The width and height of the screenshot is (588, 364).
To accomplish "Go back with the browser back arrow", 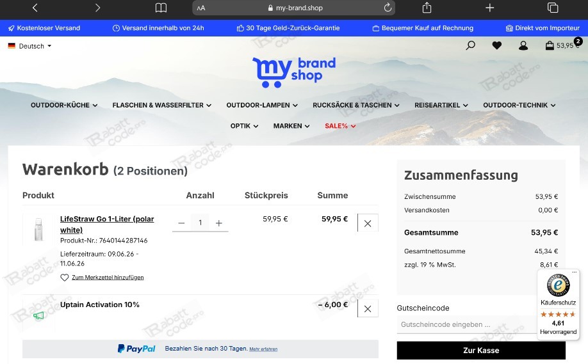I will (x=35, y=8).
